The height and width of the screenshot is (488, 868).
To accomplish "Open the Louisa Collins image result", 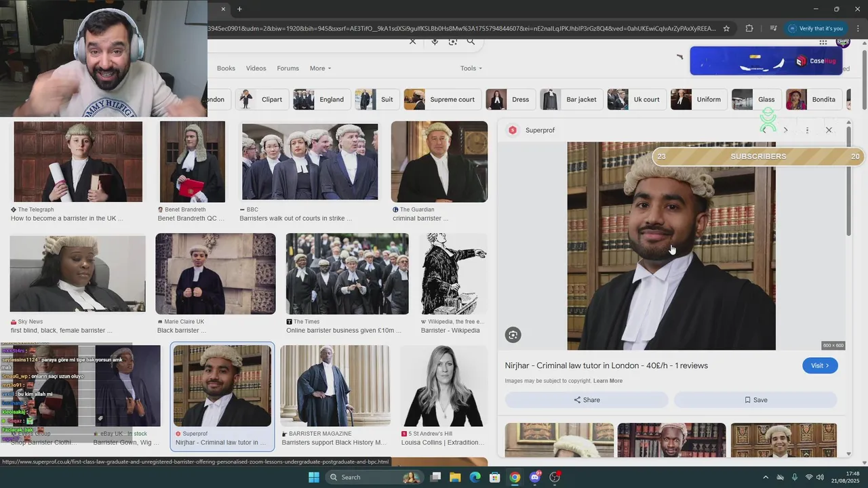I will (x=444, y=386).
